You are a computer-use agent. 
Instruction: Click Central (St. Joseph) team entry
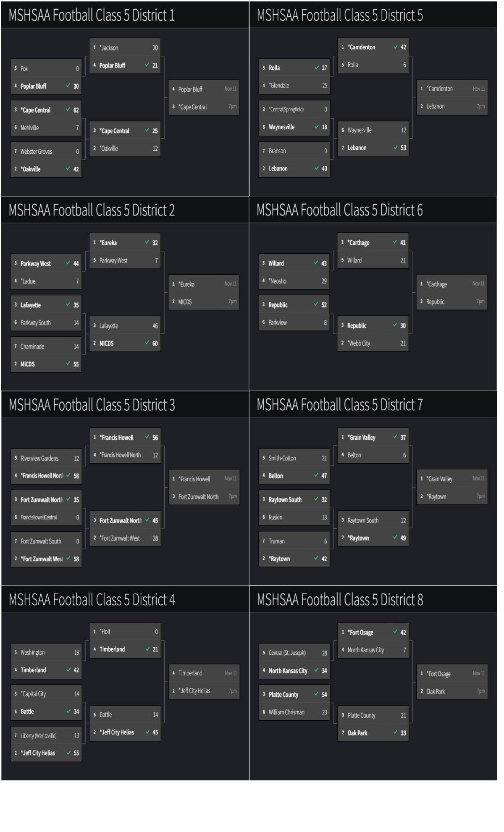(x=294, y=653)
